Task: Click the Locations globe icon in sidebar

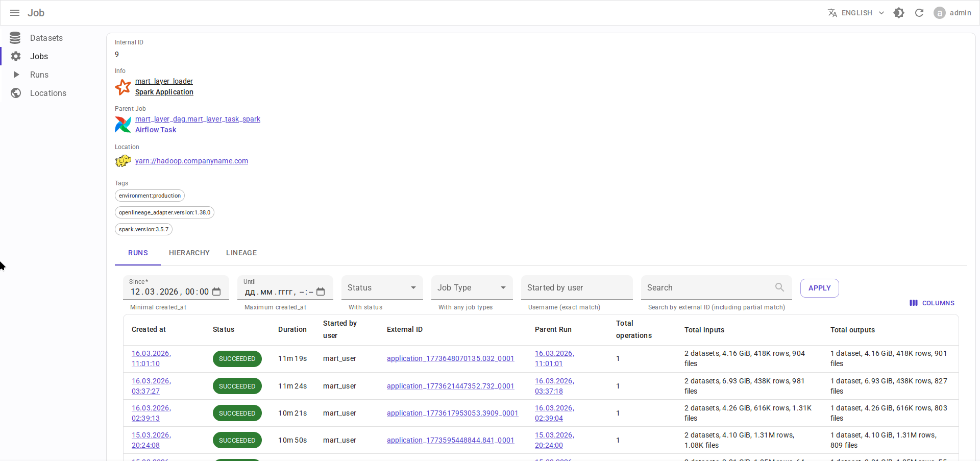Action: tap(16, 93)
